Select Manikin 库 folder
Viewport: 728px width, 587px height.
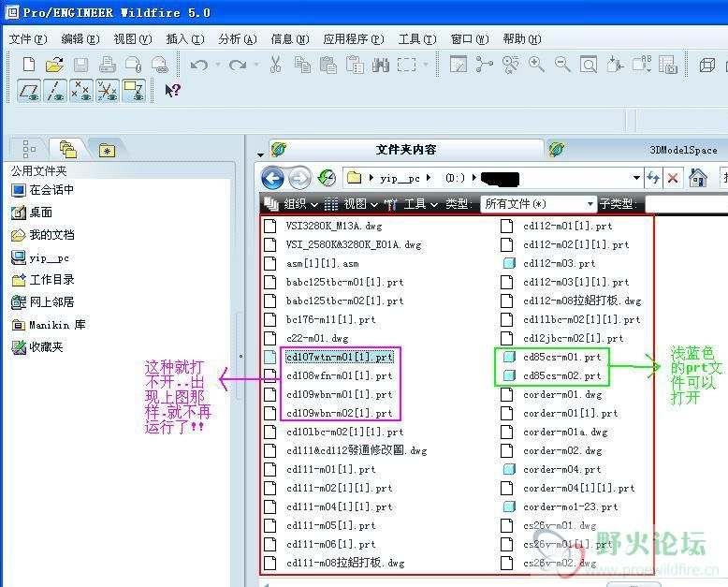point(49,325)
